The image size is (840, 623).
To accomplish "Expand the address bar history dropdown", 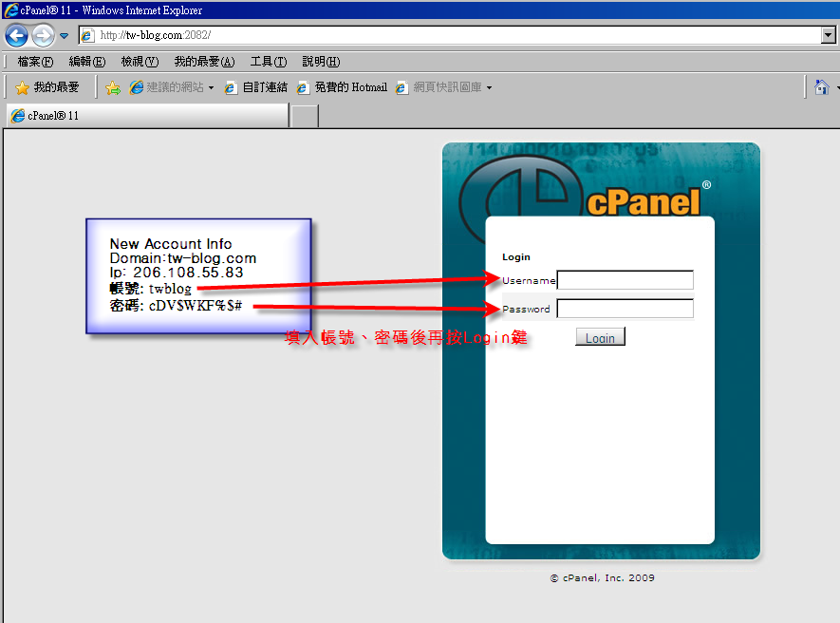I will pyautogui.click(x=829, y=35).
